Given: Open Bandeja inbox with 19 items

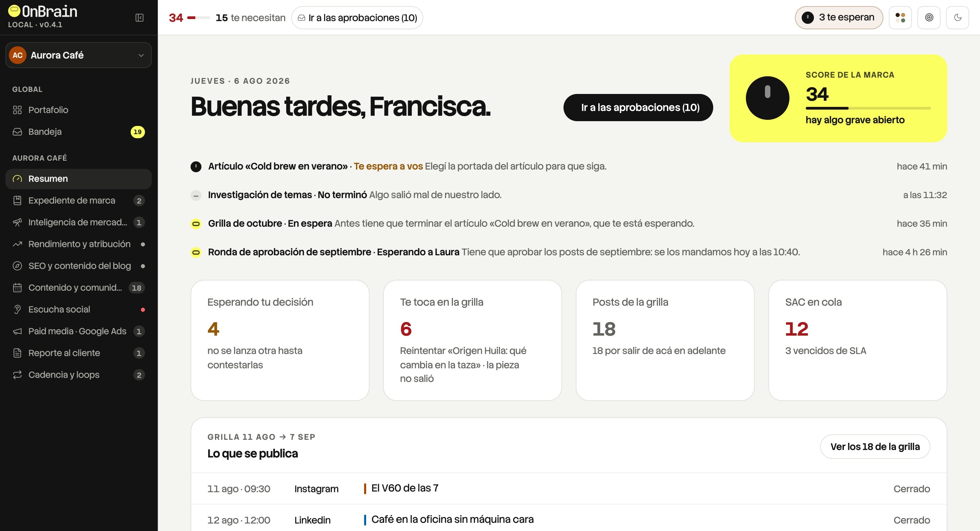Looking at the screenshot, I should click(x=78, y=132).
